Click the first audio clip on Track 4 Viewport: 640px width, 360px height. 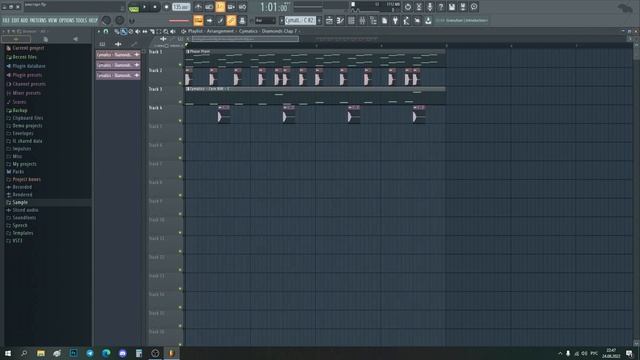[x=224, y=114]
